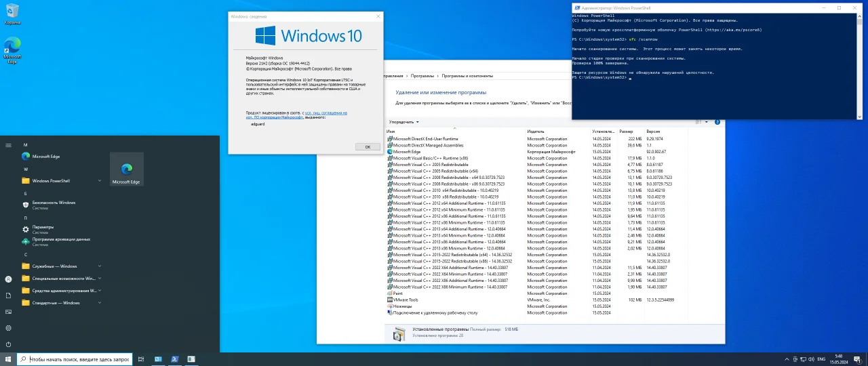Open Documents icon in Start sidebar

[8, 296]
